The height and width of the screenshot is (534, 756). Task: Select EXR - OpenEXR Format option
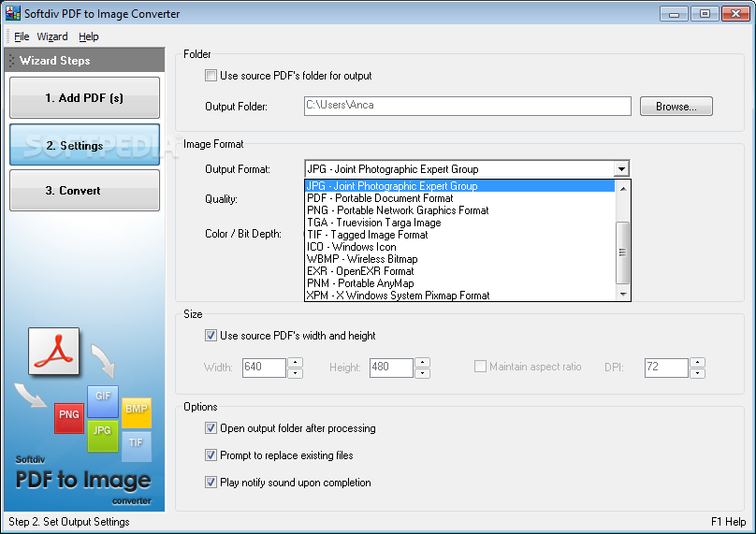click(460, 271)
